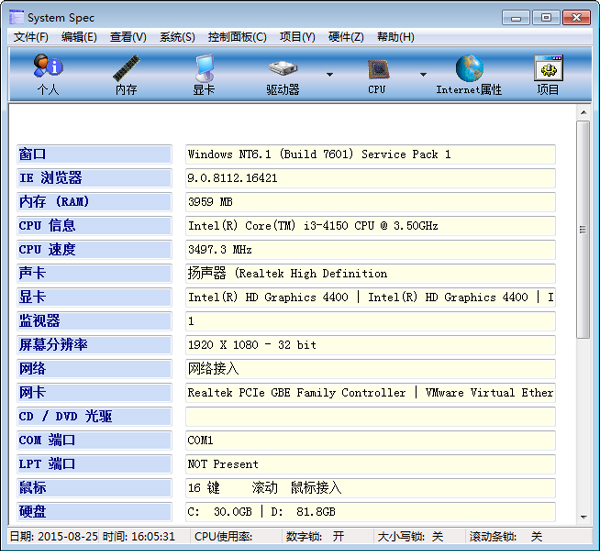Viewport: 600px width, 551px height.
Task: Click the IE 浏览器 label button
Action: 94,178
